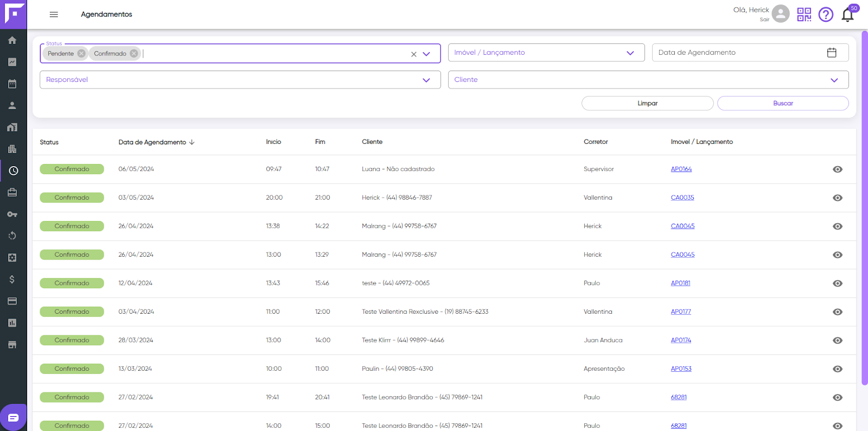
Task: Open the calendar sidebar icon
Action: pyautogui.click(x=12, y=84)
